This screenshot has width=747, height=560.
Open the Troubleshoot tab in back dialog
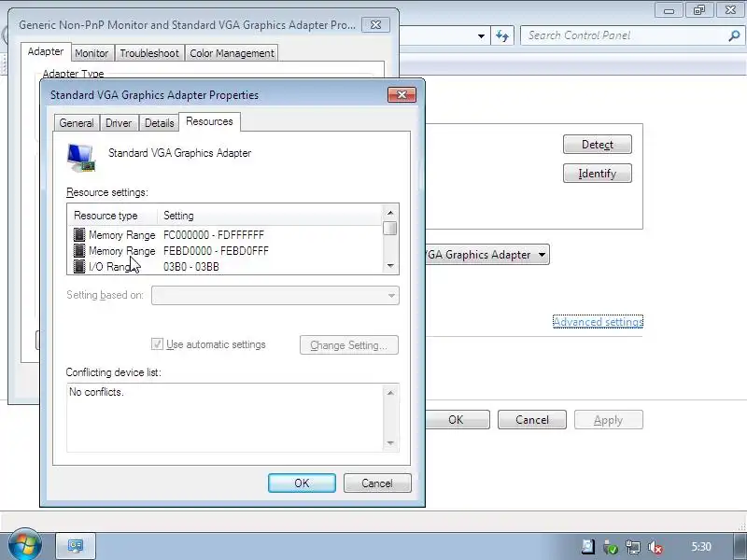[x=149, y=53]
